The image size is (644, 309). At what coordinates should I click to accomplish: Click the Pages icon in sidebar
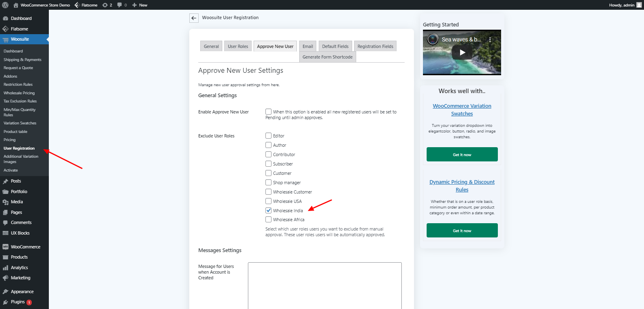pos(5,212)
